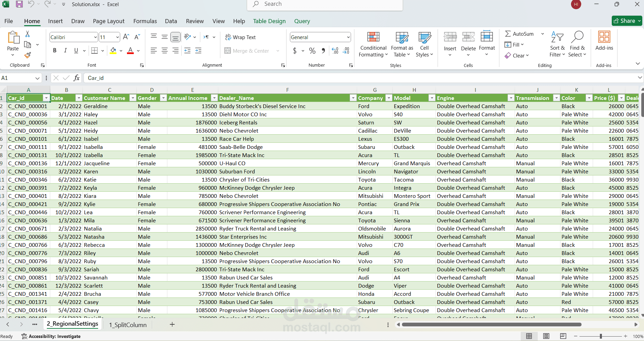
Task: Expand the General number format dropdown
Action: click(348, 37)
